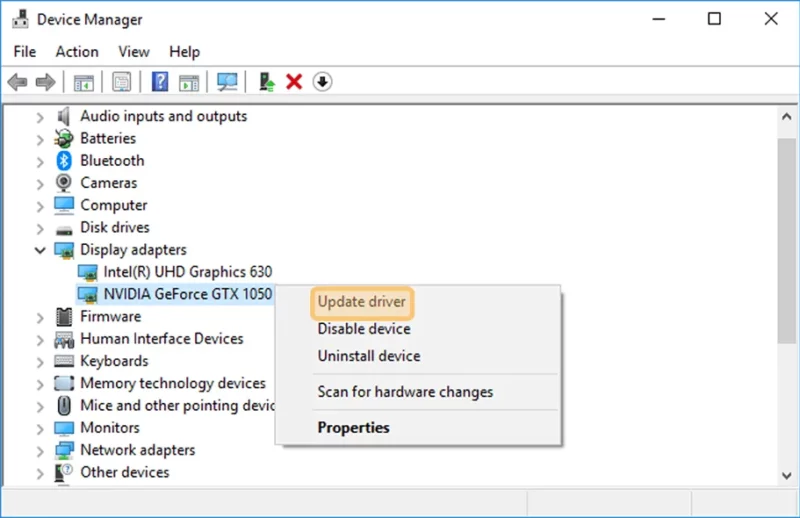
Task: Click the Forward arrow toolbar icon
Action: [45, 82]
